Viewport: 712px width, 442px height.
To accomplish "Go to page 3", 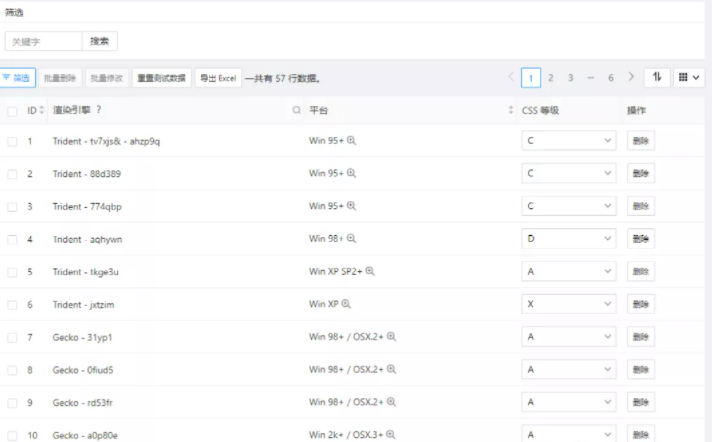I will 571,78.
